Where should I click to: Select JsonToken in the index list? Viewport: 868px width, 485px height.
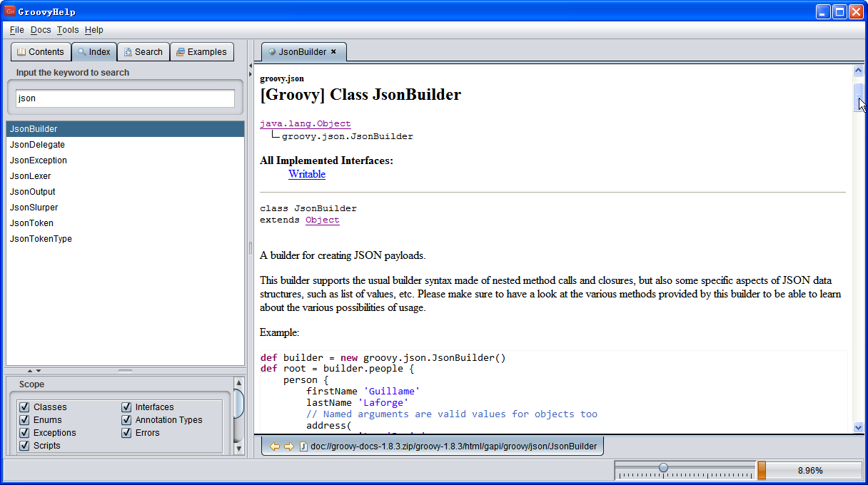125,223
